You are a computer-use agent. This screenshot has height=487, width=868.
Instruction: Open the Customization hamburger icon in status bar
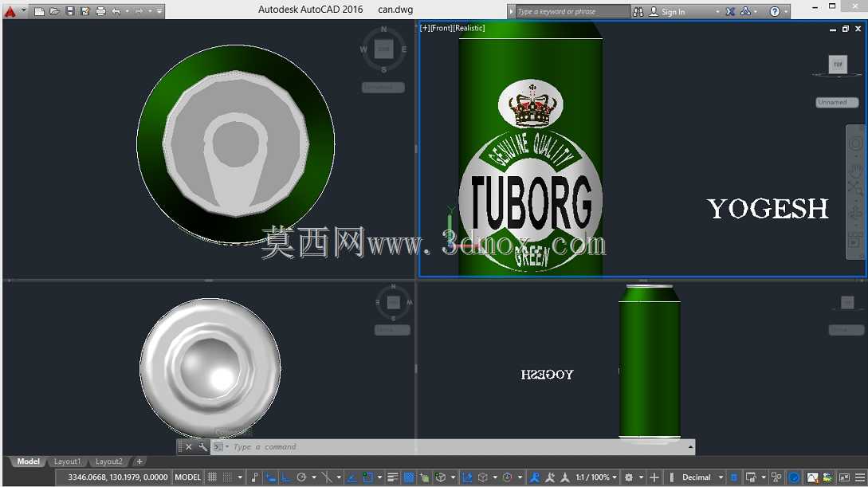[x=860, y=477]
